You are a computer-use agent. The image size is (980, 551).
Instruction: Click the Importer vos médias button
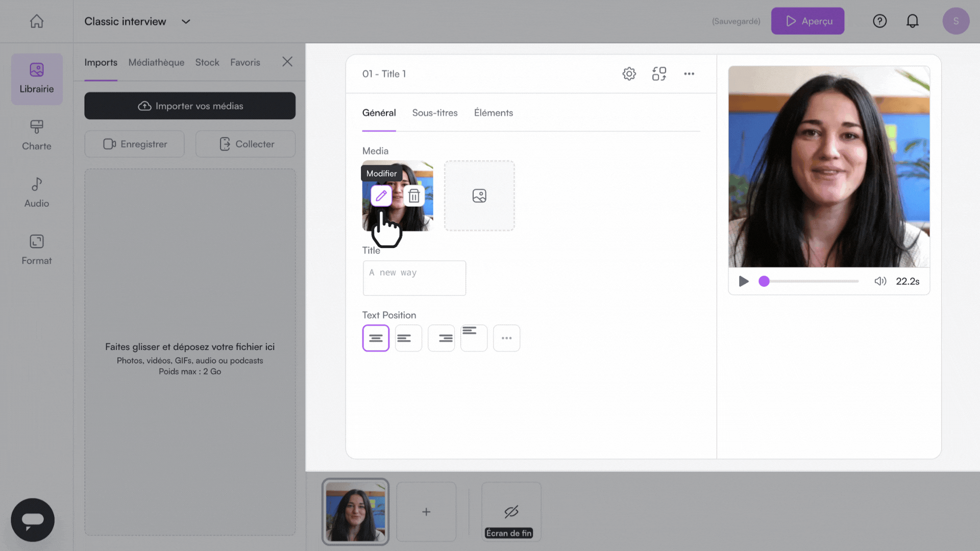(190, 106)
